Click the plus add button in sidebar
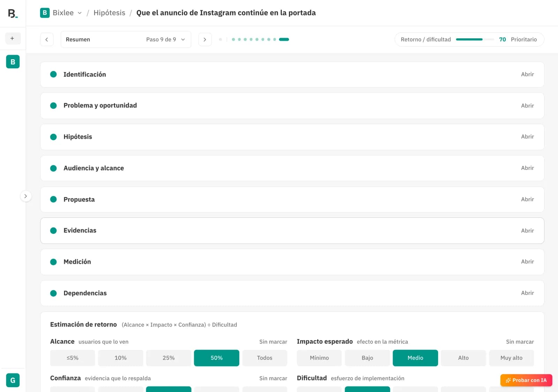This screenshot has height=392, width=558. [x=13, y=38]
